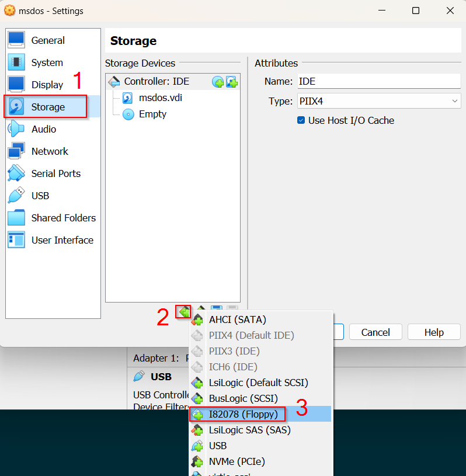The height and width of the screenshot is (476, 466).
Task: Select Controller: IDE in the storage tree
Action: [x=156, y=81]
